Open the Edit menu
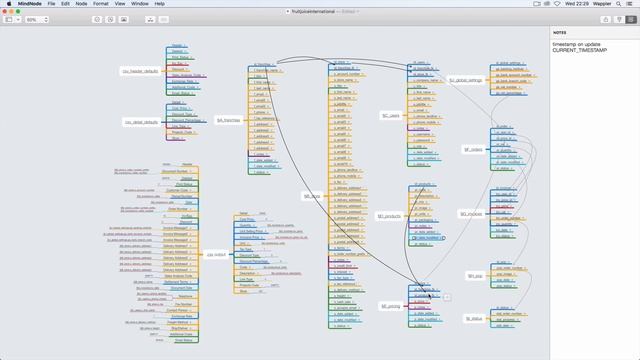The height and width of the screenshot is (360, 640). tap(65, 4)
